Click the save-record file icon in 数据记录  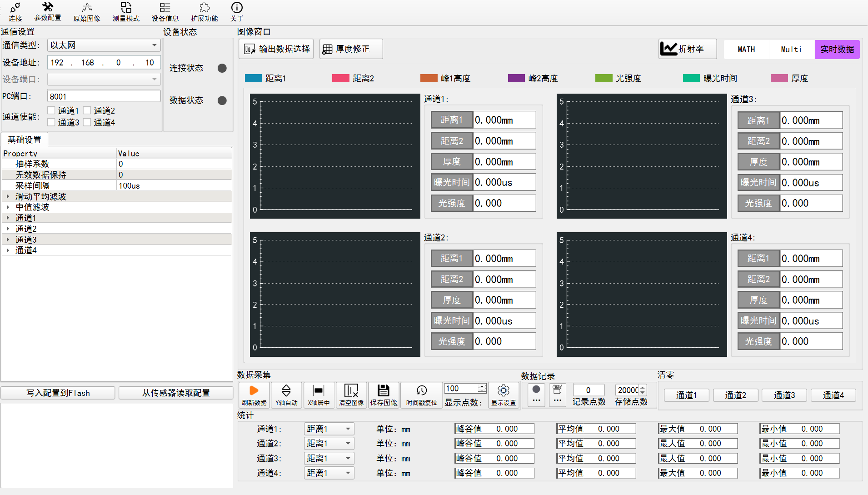coord(558,394)
